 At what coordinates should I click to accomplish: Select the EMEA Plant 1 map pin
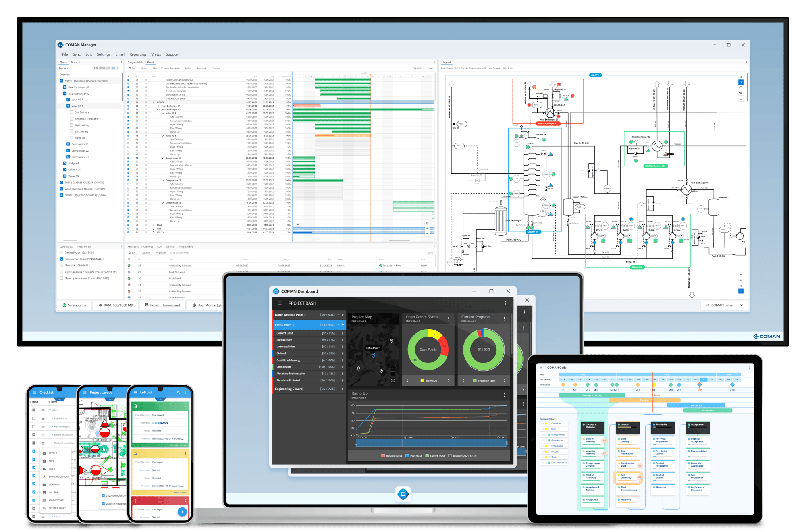(x=373, y=355)
